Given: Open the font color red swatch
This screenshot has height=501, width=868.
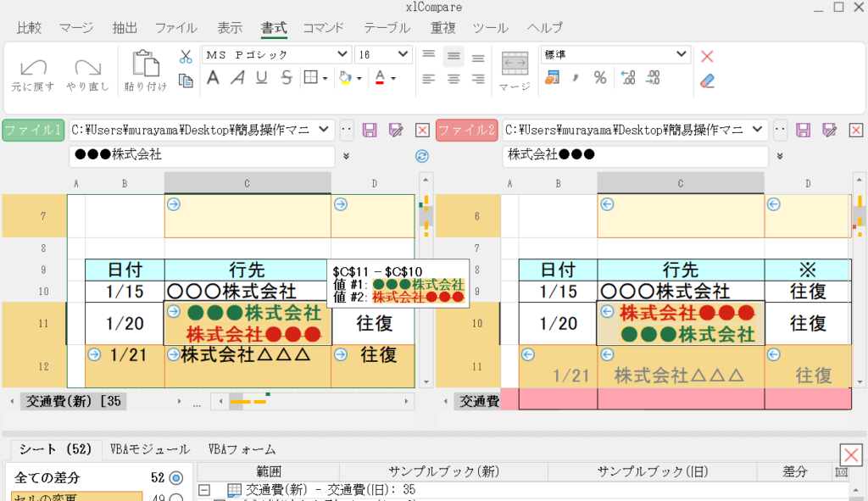Looking at the screenshot, I should 379,79.
